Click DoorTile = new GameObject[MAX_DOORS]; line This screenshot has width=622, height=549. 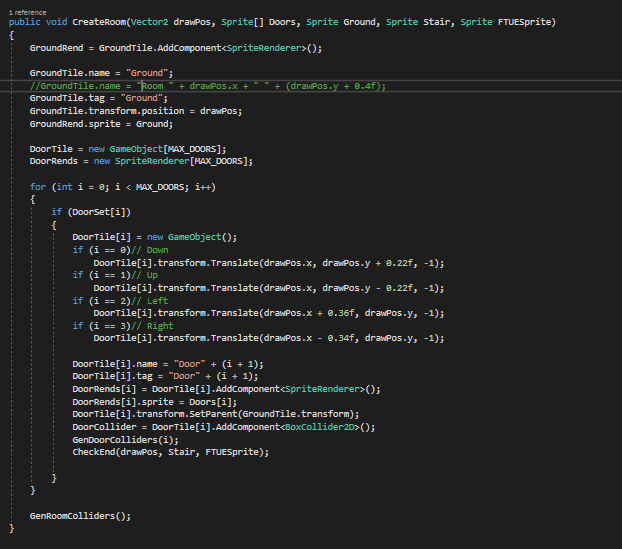pos(128,149)
